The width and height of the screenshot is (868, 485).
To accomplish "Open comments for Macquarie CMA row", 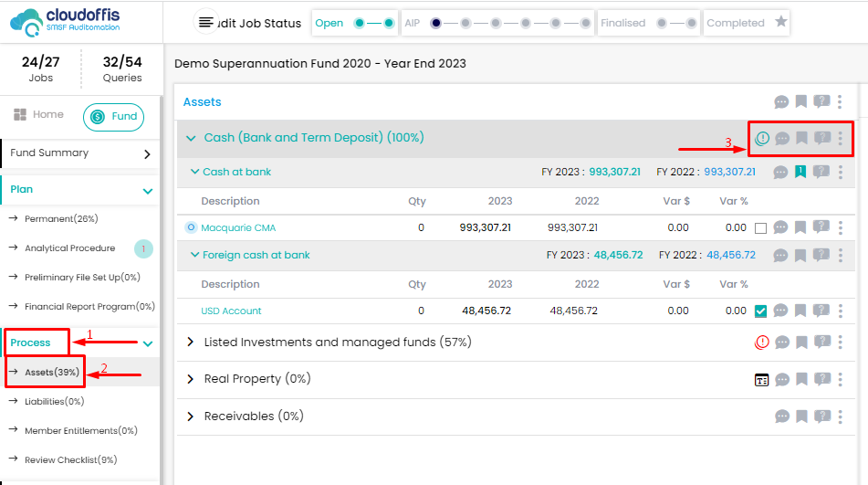I will point(781,228).
